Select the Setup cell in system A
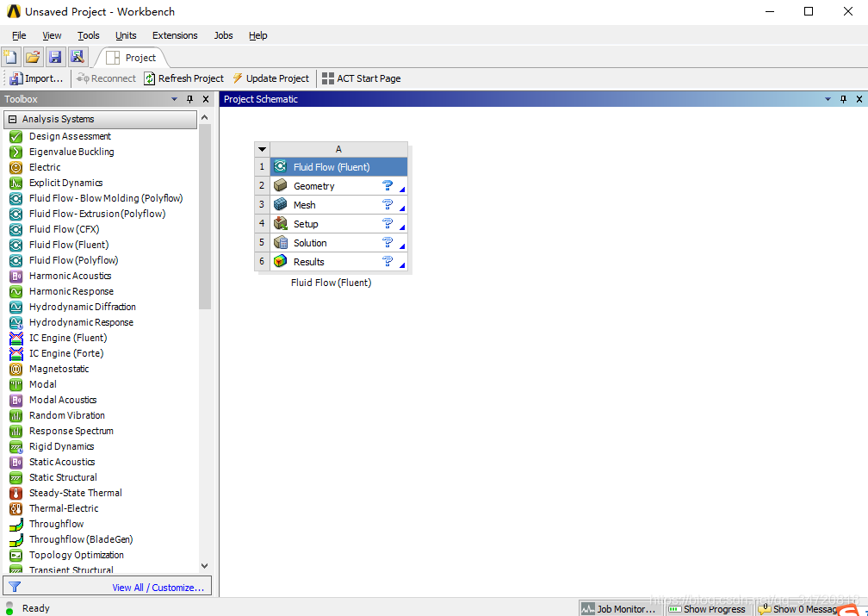The image size is (868, 616). (x=338, y=224)
